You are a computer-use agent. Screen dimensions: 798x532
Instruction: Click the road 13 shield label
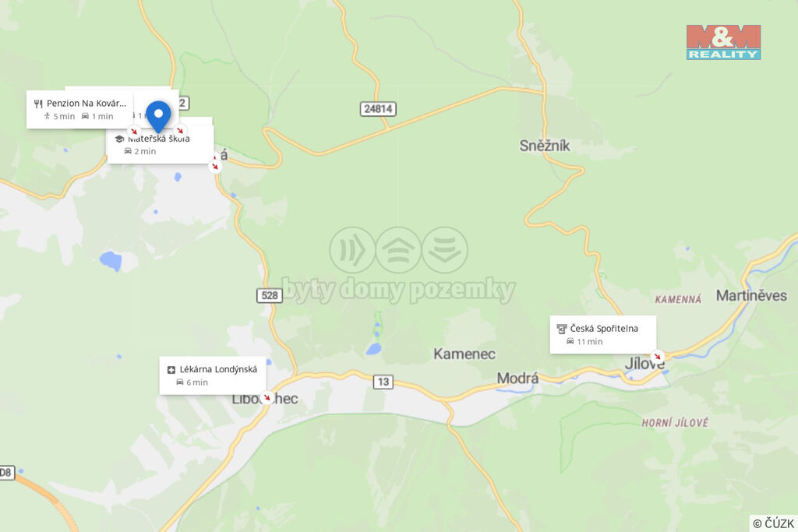pos(383,382)
